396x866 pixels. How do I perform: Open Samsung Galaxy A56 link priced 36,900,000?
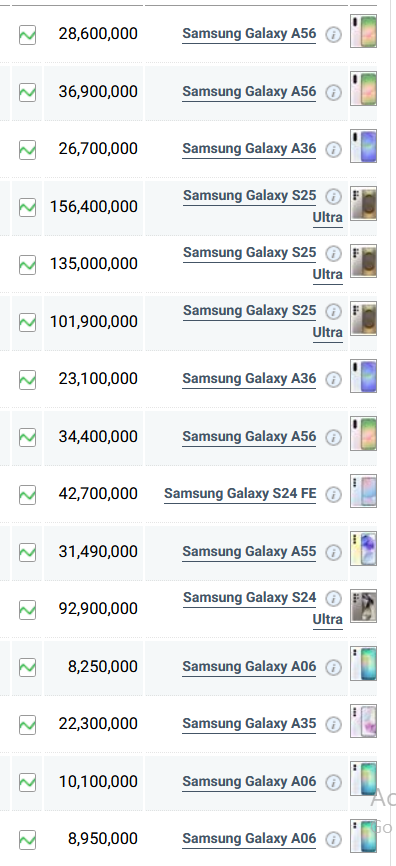coord(249,91)
